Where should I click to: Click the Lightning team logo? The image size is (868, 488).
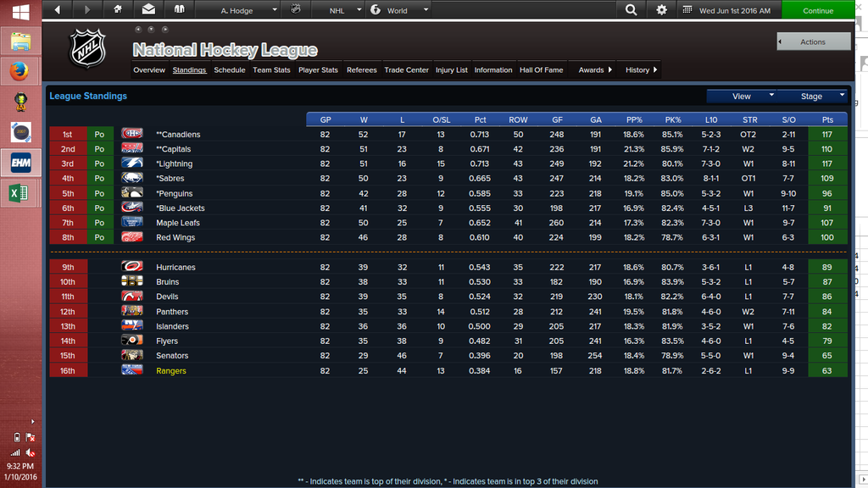[131, 164]
